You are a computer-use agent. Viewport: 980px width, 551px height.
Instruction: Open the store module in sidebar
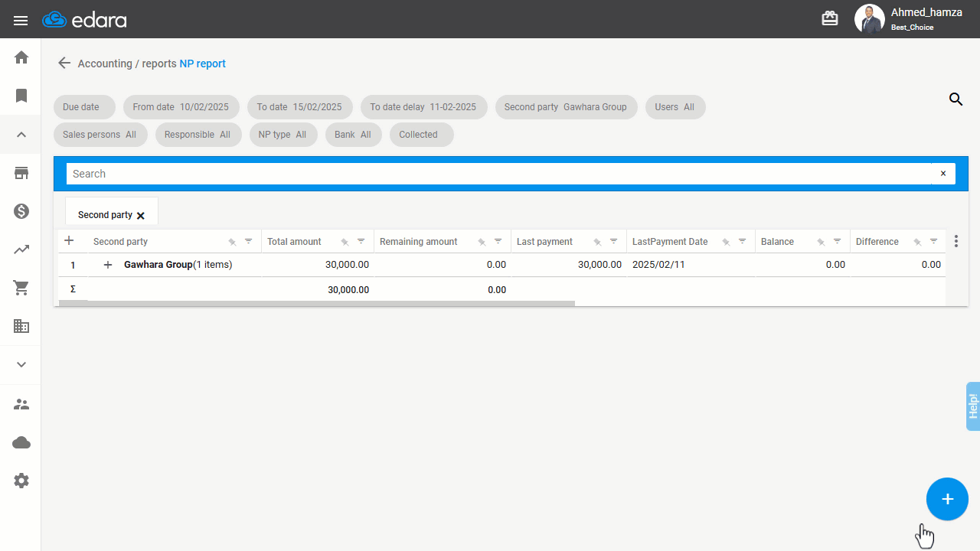[x=21, y=173]
